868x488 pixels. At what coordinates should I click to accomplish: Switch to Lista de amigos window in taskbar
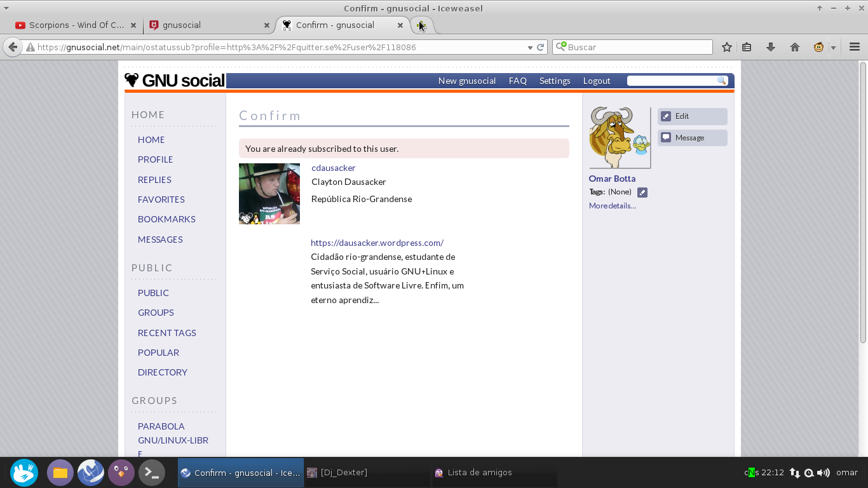[494, 473]
